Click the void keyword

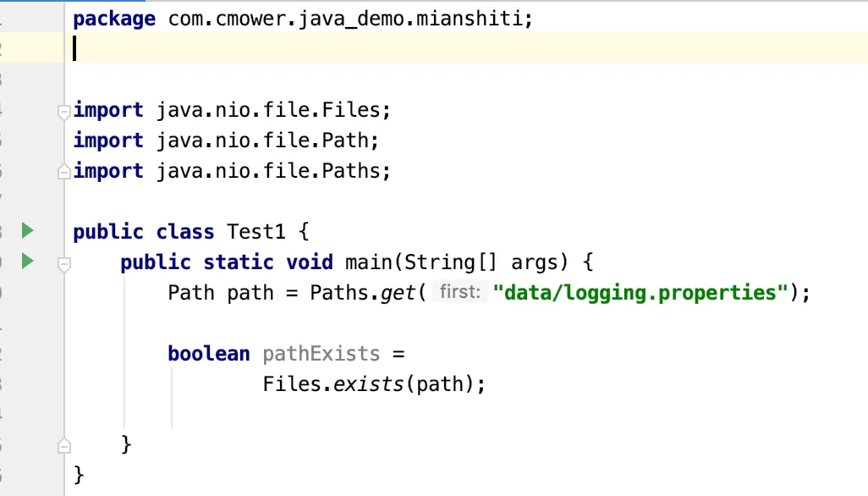(x=310, y=262)
